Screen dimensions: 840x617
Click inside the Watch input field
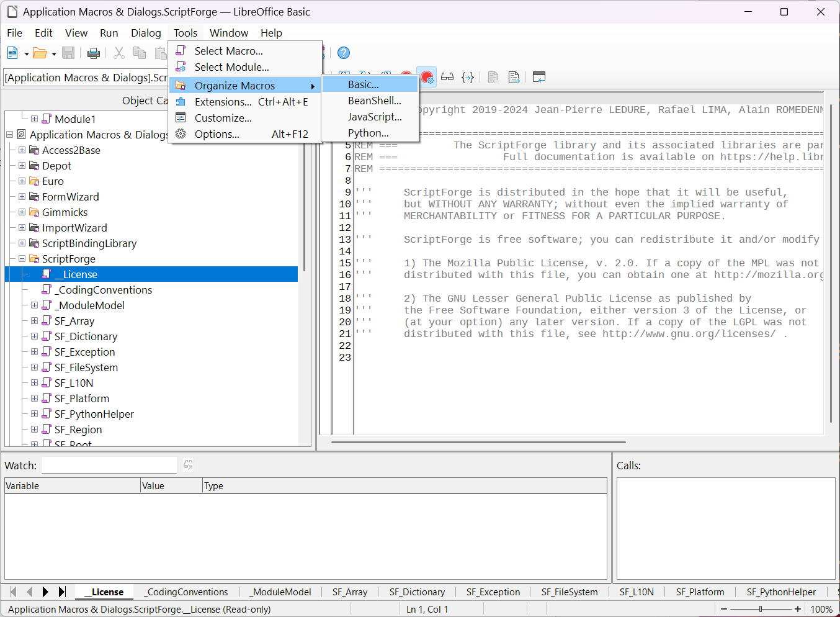click(x=109, y=464)
